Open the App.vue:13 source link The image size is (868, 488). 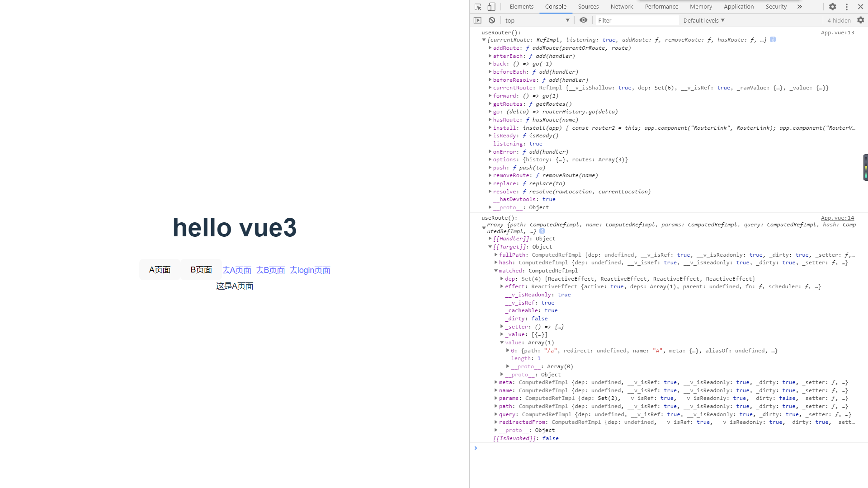click(x=837, y=33)
